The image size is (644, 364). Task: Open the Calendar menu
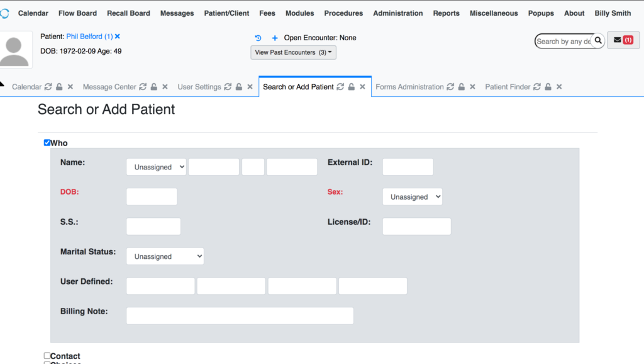coord(33,13)
